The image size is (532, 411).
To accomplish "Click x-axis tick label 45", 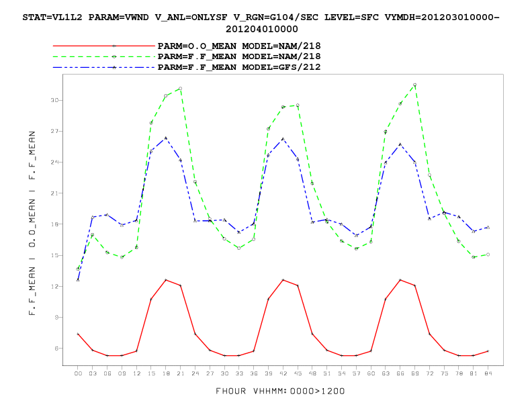I will point(298,373).
